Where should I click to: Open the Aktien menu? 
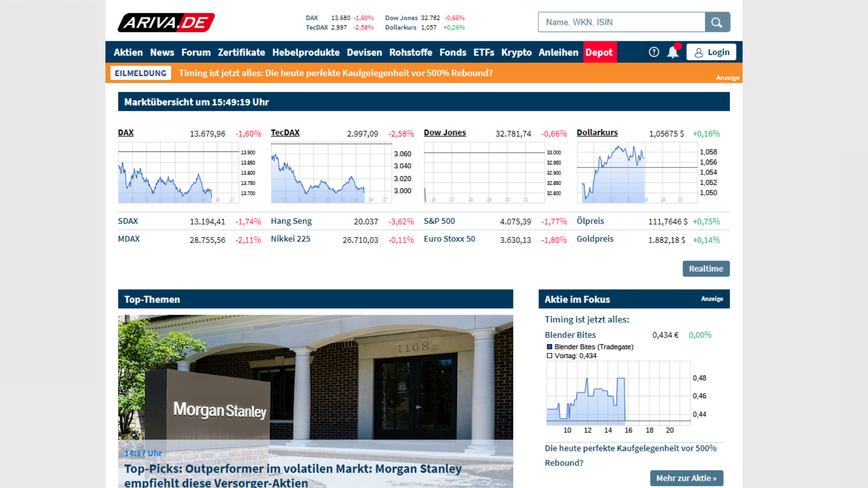click(128, 52)
